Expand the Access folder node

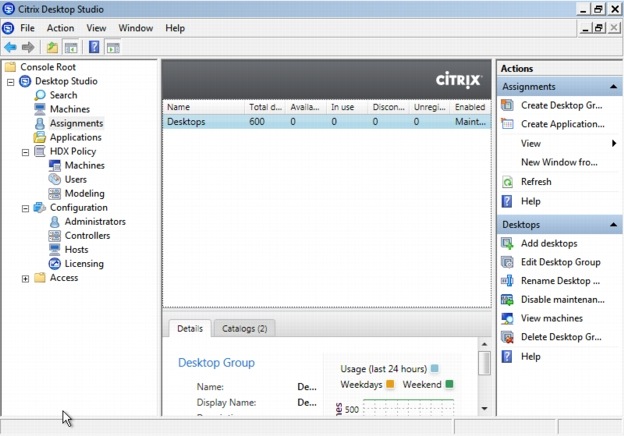pyautogui.click(x=25, y=278)
